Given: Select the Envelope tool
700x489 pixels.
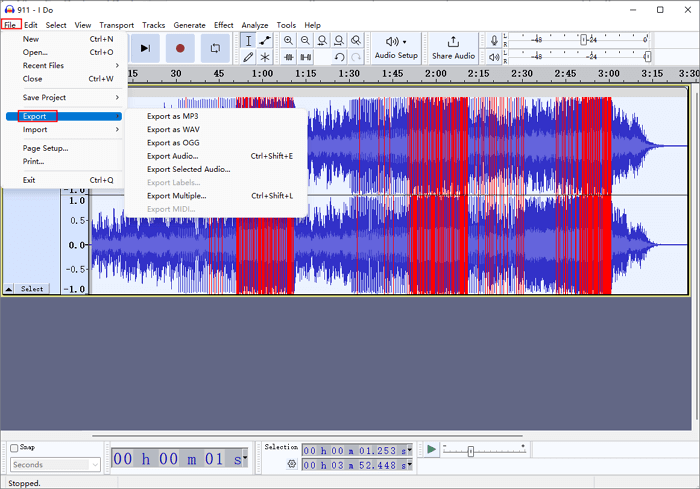Looking at the screenshot, I should [x=265, y=40].
